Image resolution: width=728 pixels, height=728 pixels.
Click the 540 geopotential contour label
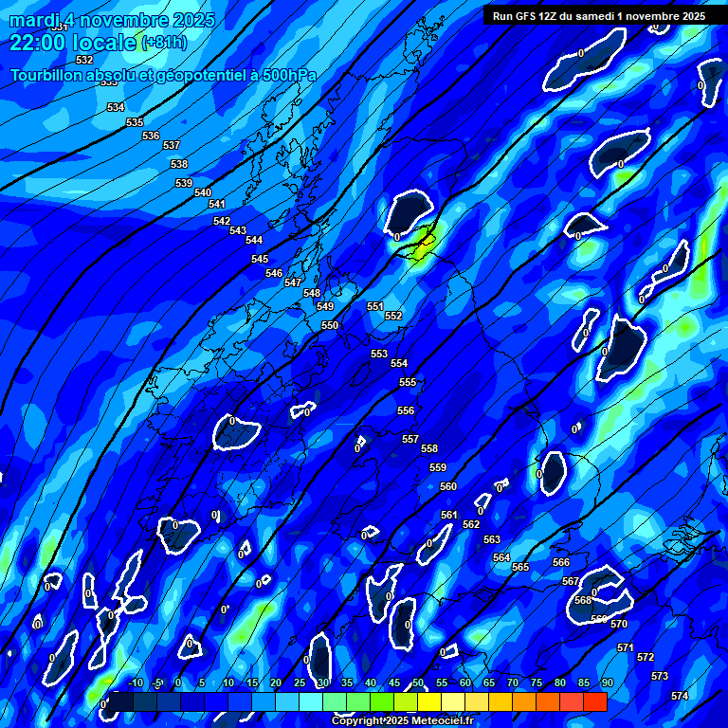tap(203, 192)
